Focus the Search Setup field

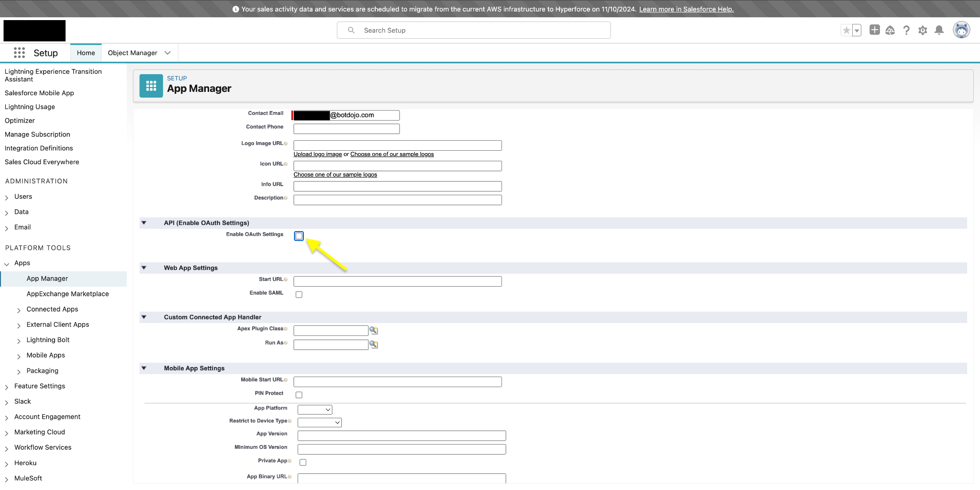(474, 30)
